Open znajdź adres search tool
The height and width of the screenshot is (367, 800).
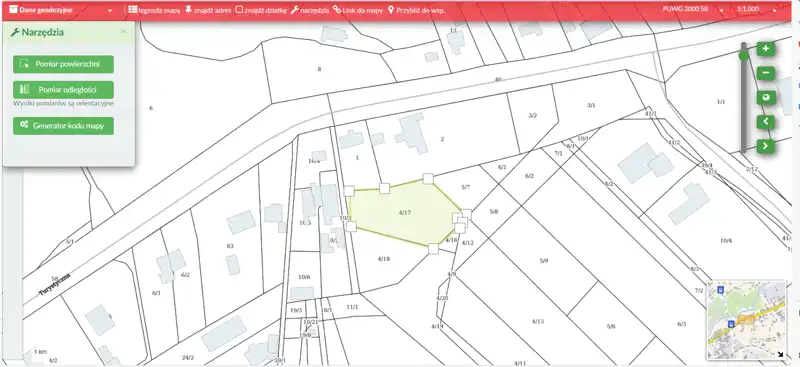[x=208, y=10]
